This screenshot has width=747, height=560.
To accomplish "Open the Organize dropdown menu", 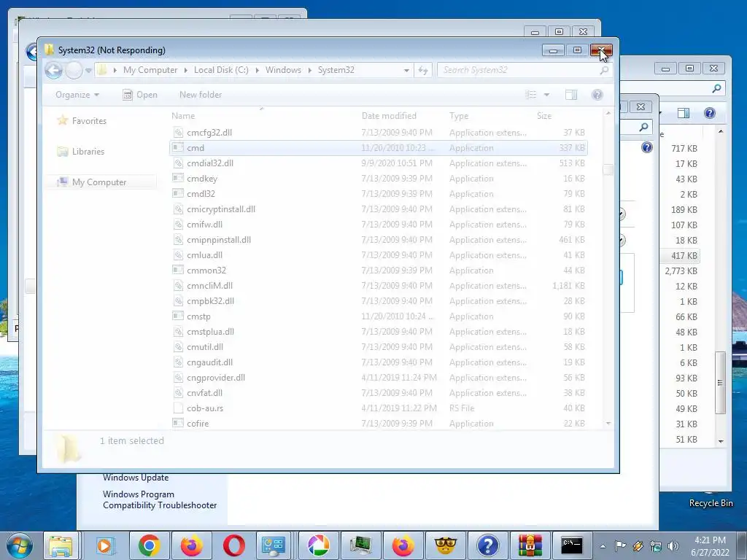I will pyautogui.click(x=77, y=95).
